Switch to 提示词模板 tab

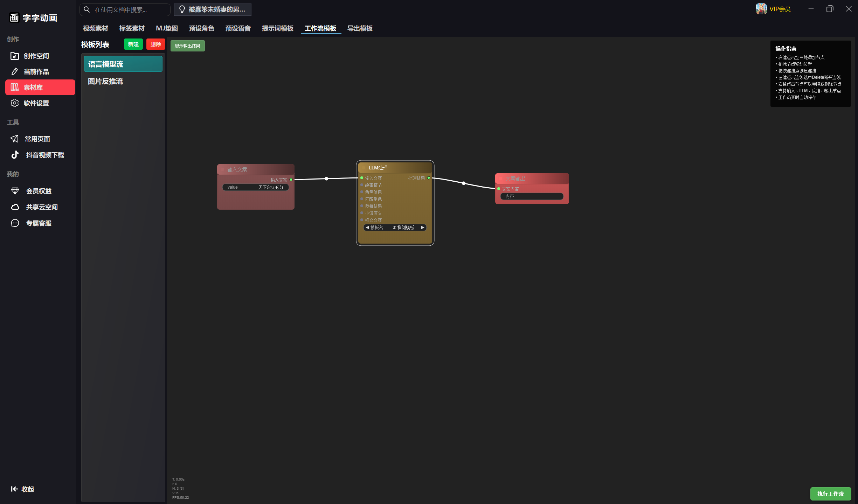(x=277, y=28)
